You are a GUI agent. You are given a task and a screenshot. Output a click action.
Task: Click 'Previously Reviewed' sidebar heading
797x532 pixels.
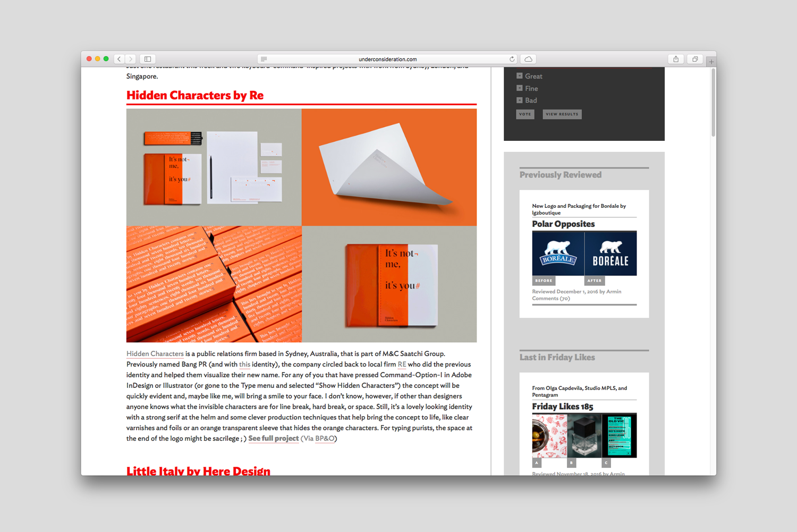561,175
